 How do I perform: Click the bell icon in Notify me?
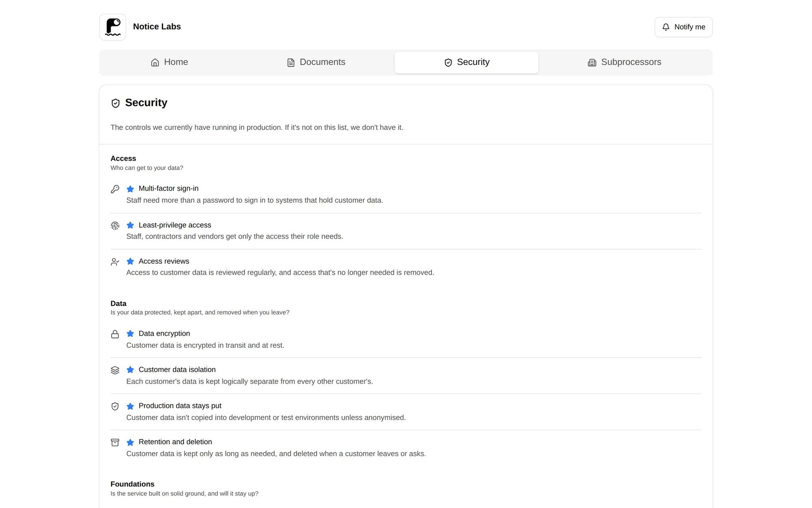[666, 27]
